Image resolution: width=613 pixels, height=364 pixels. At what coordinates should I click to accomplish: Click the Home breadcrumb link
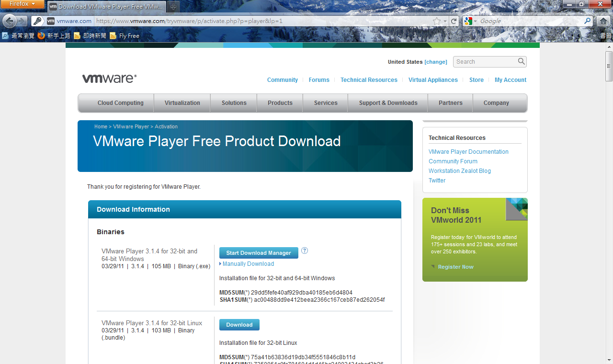[x=101, y=126]
